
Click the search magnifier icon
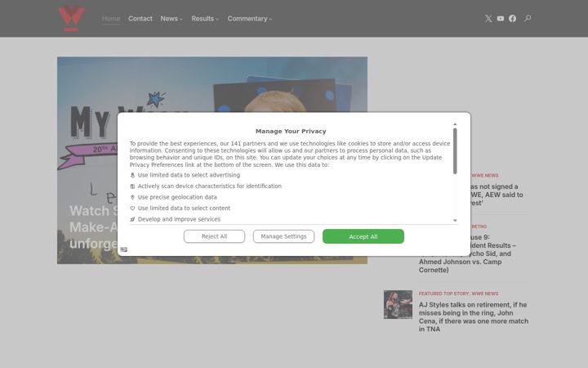point(528,18)
